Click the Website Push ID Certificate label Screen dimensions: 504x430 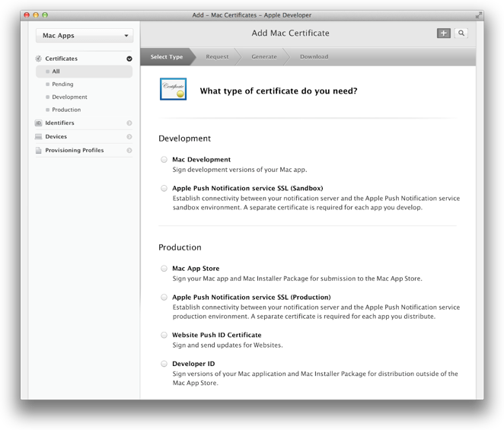[217, 335]
